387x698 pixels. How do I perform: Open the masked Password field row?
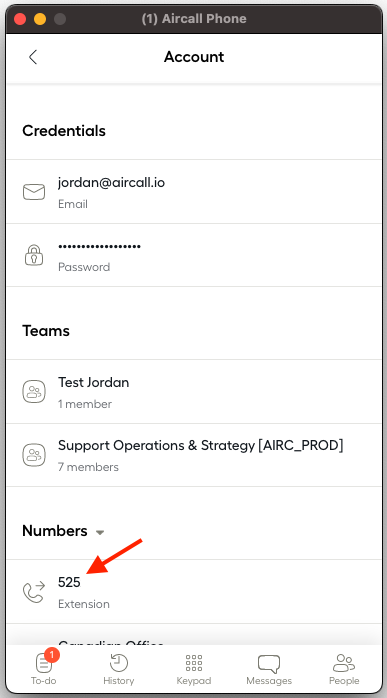194,255
